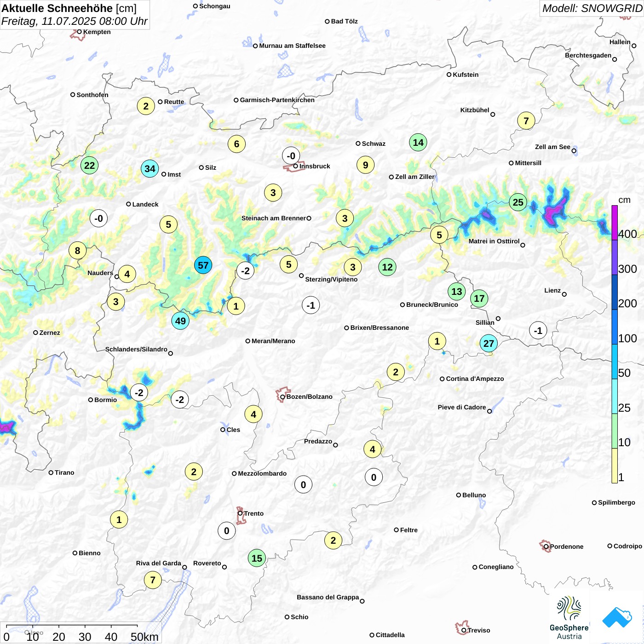Click the 50 cm cyan legend color

(615, 362)
